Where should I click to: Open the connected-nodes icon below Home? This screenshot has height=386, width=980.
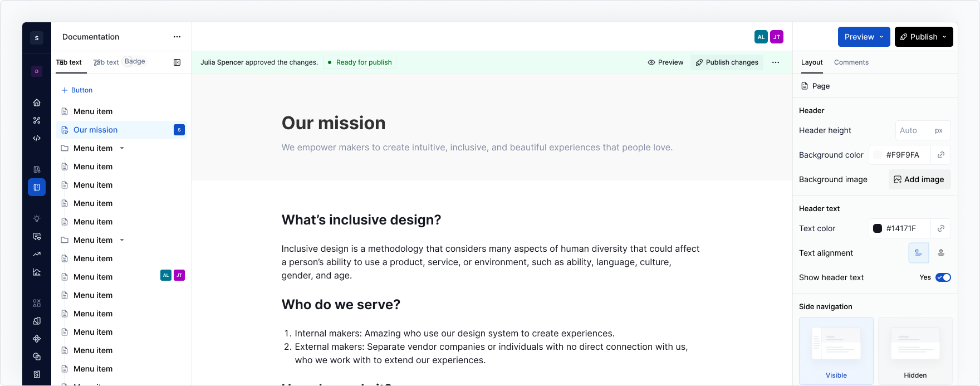pos(37,120)
